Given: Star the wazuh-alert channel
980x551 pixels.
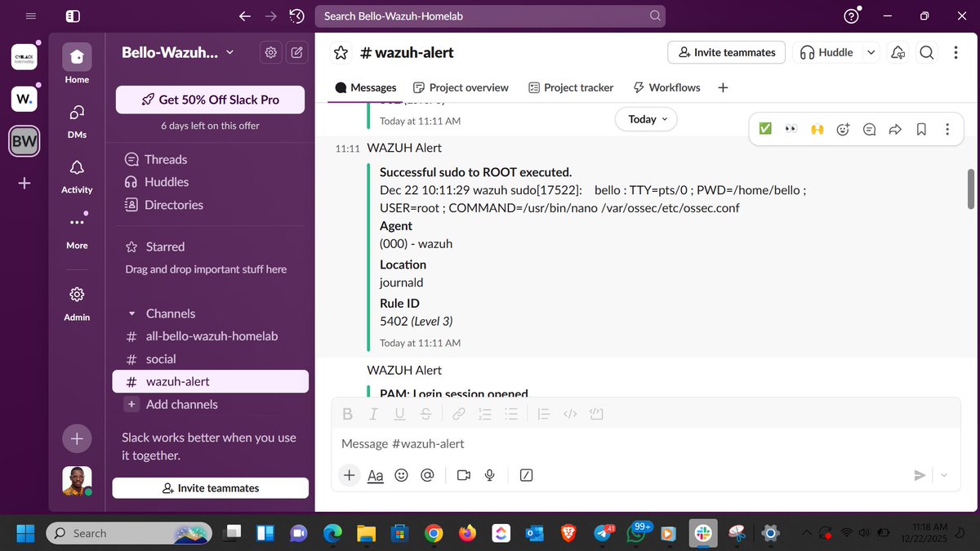Looking at the screenshot, I should 341,52.
